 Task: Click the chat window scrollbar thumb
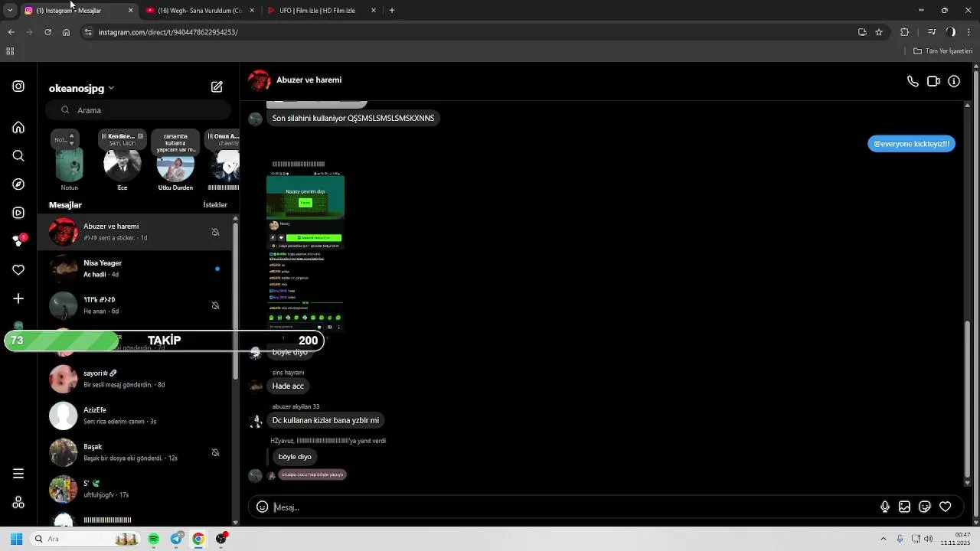pyautogui.click(x=968, y=398)
